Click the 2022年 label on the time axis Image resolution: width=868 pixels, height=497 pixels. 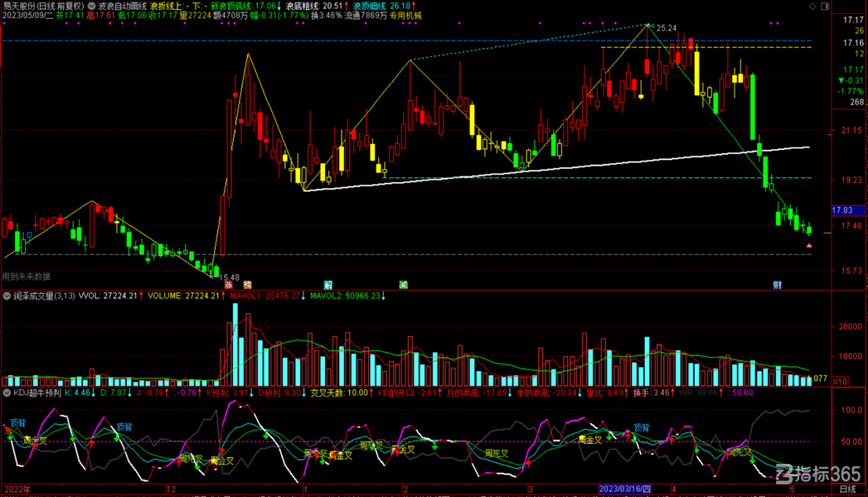(17, 490)
